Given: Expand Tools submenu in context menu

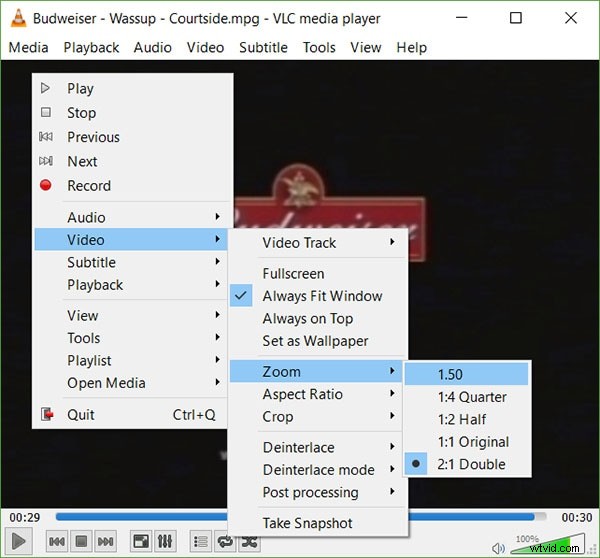Looking at the screenshot, I should coord(131,338).
